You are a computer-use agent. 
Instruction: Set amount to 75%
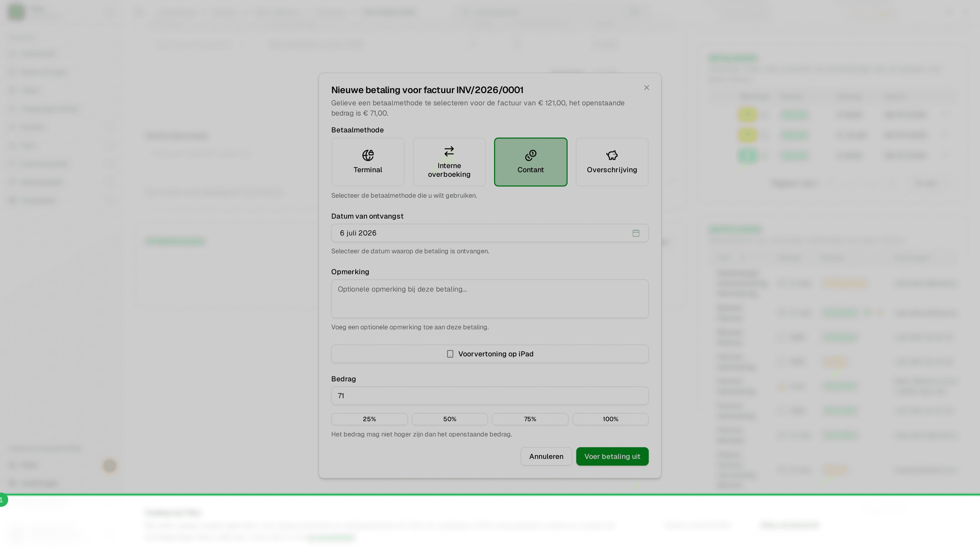click(530, 419)
